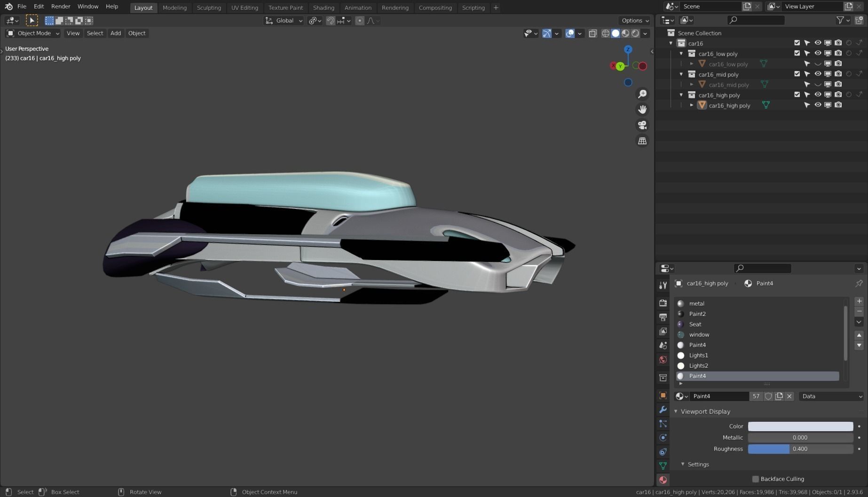Open material slot specials chevron menu
Image resolution: width=868 pixels, height=497 pixels.
click(859, 322)
